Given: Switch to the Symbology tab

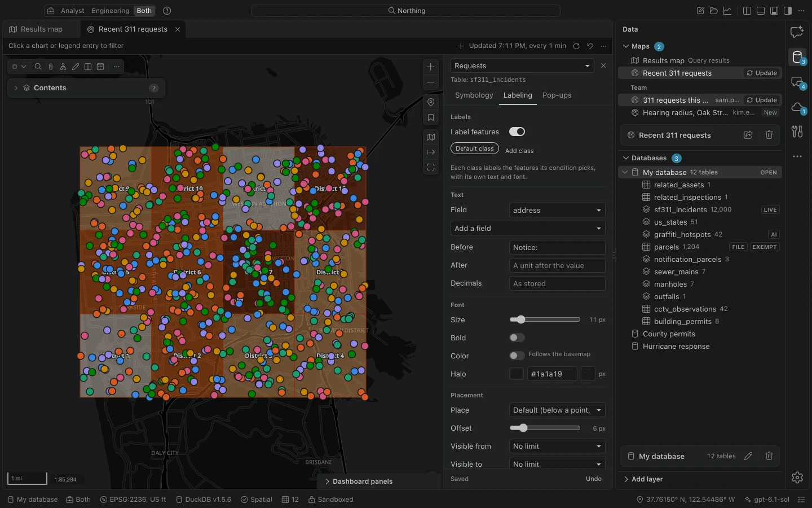Looking at the screenshot, I should [474, 95].
